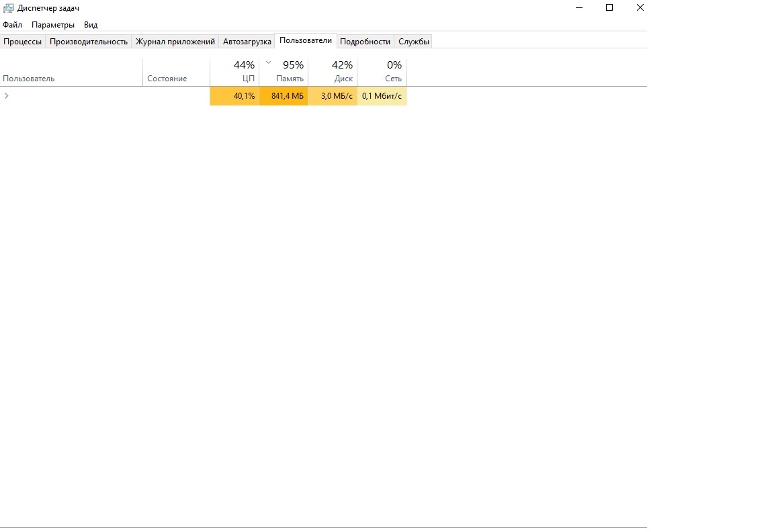The width and height of the screenshot is (774, 532).
Task: Open the Подробности tab
Action: click(365, 42)
